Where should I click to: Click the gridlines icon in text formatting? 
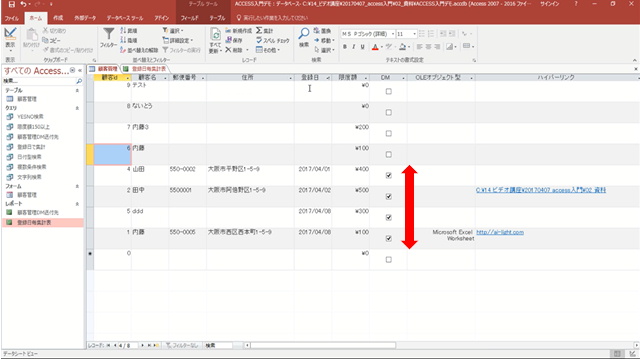(468, 47)
